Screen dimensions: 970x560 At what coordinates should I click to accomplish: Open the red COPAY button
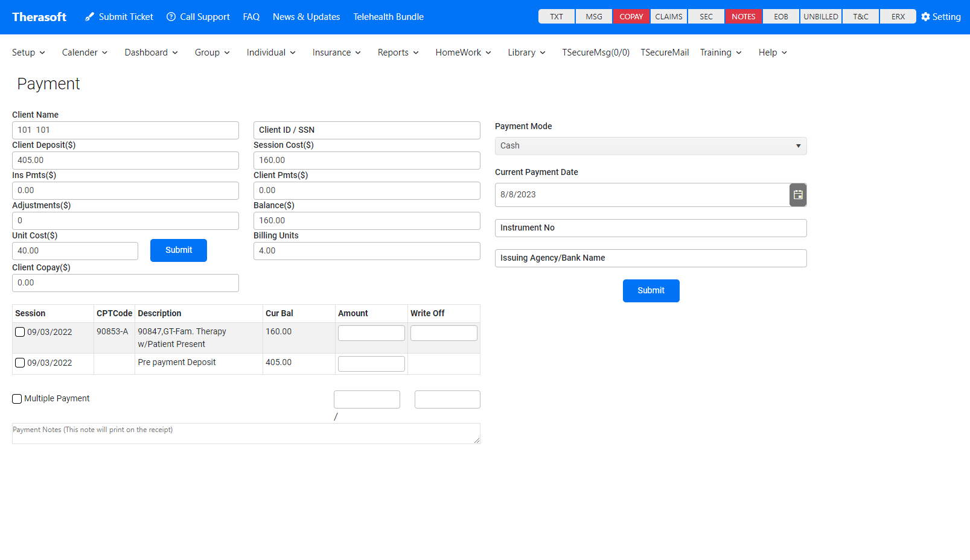coord(631,17)
